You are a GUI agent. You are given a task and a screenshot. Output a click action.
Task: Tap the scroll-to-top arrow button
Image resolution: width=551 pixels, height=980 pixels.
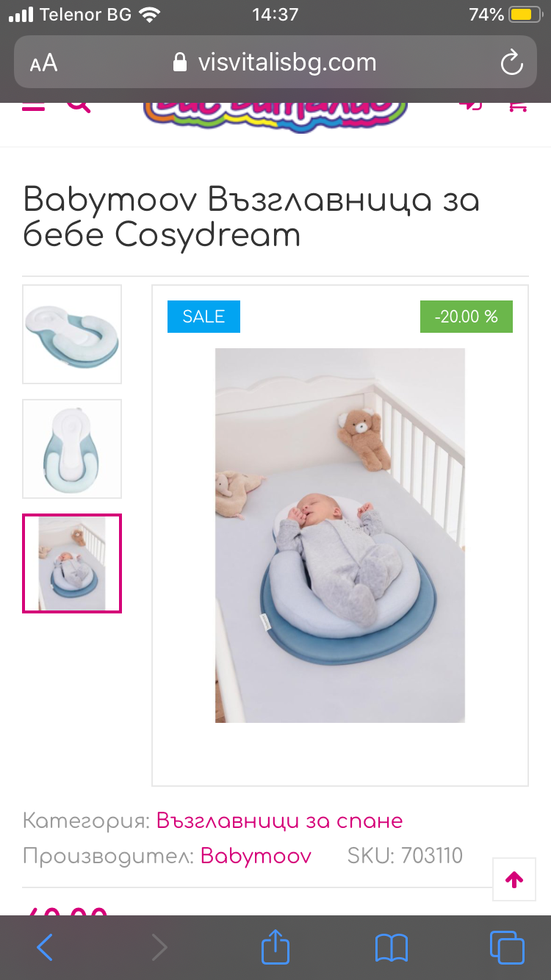point(514,879)
